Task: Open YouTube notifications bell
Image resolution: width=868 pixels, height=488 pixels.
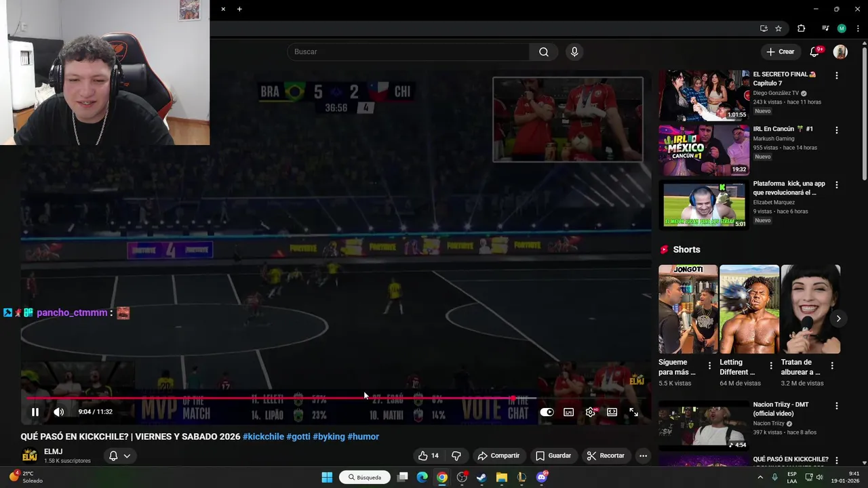Action: [x=815, y=52]
